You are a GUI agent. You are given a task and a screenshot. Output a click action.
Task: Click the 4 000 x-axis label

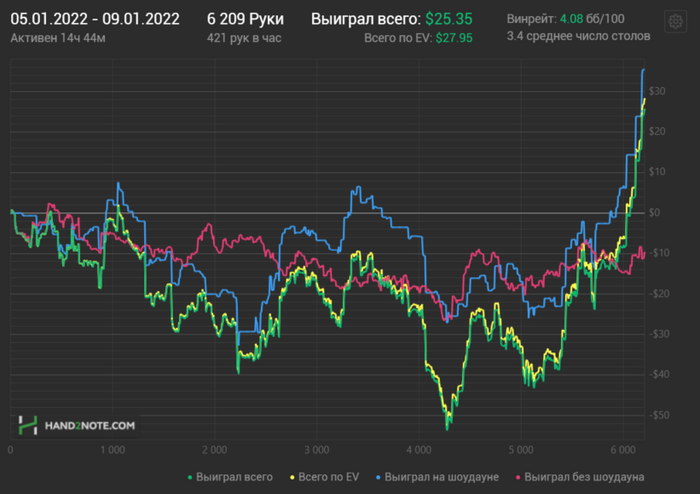(419, 450)
